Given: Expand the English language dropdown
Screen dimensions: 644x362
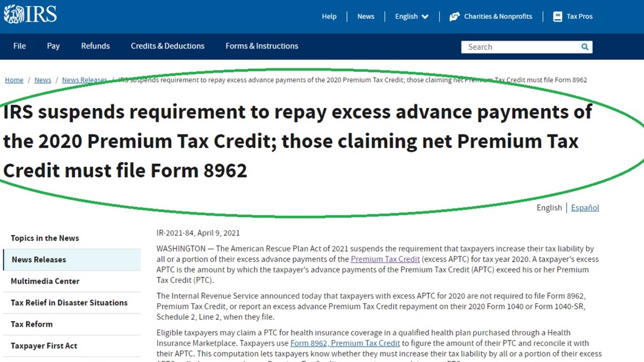Looking at the screenshot, I should coord(411,16).
